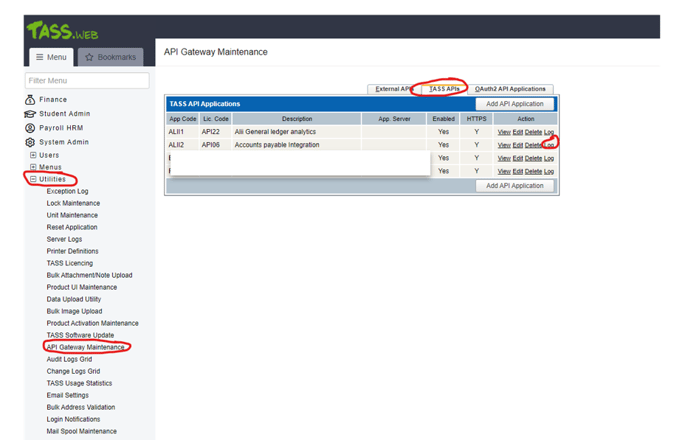Focus the Filter Menu search field

coord(87,81)
